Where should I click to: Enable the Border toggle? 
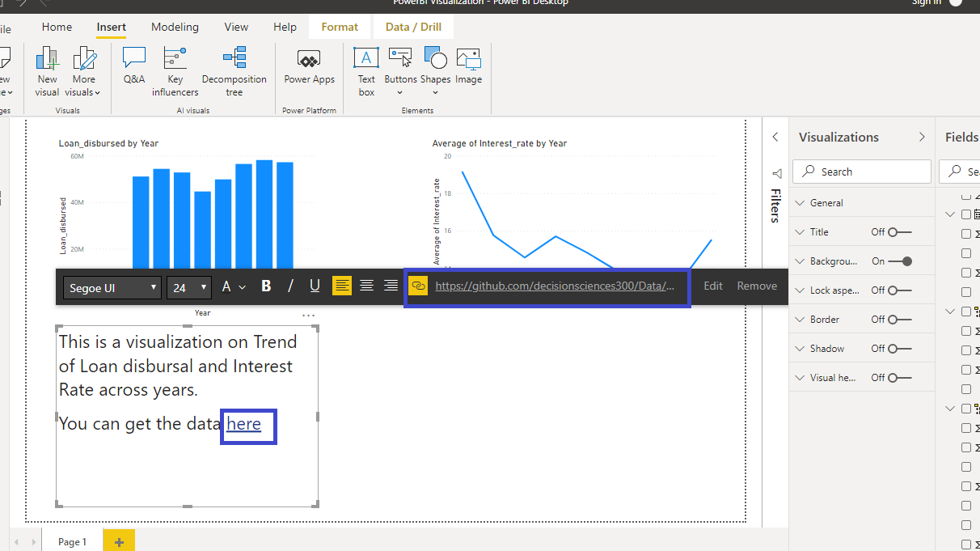899,320
